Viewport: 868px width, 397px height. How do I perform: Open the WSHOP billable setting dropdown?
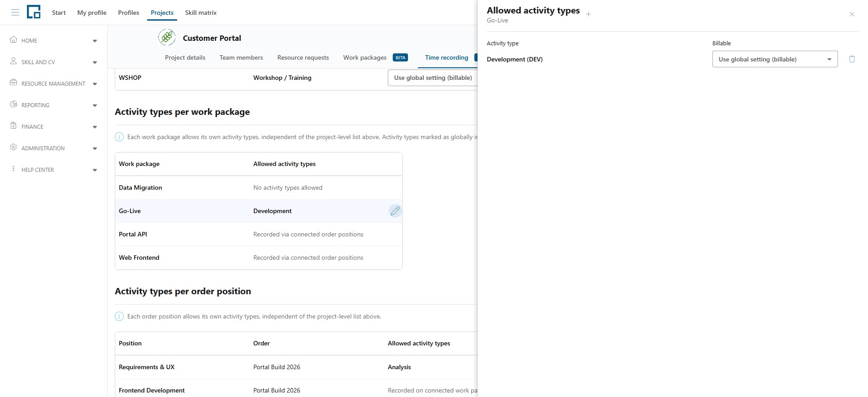[433, 78]
